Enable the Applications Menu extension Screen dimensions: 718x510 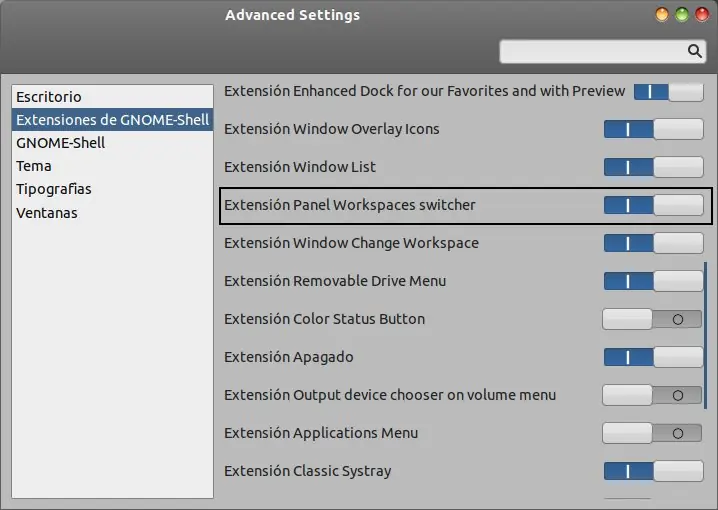(653, 433)
